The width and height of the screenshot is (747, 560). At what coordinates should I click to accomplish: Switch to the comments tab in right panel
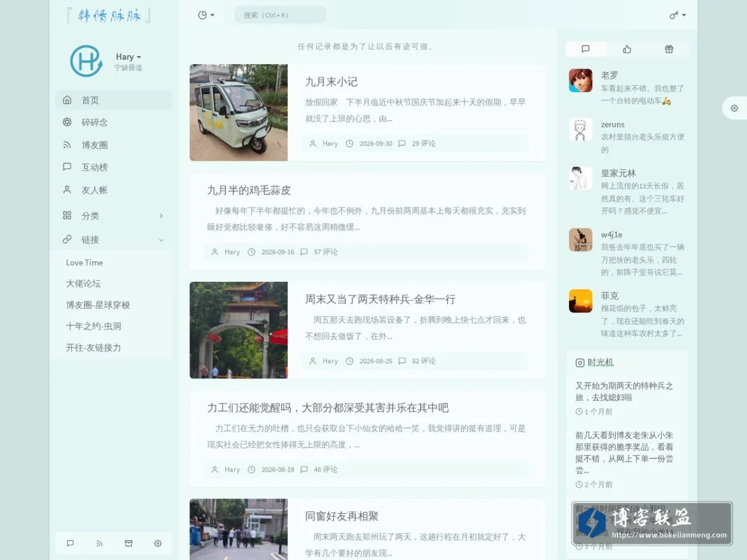(586, 49)
